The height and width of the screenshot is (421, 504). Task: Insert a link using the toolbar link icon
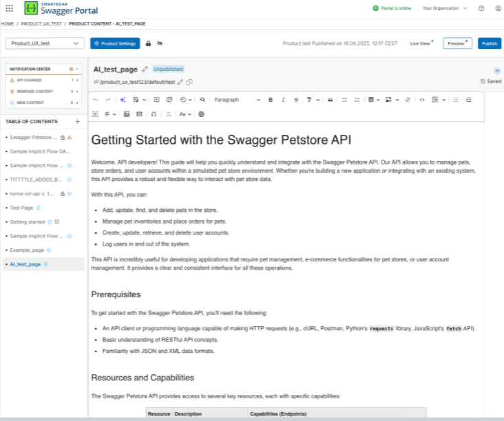point(408,100)
